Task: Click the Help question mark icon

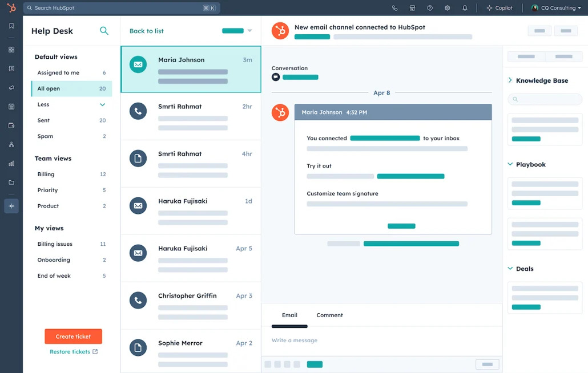Action: point(430,7)
